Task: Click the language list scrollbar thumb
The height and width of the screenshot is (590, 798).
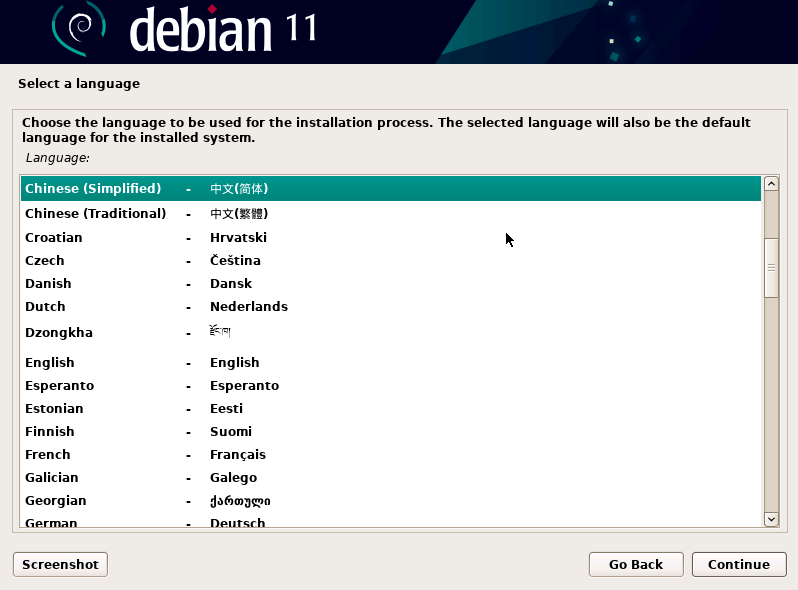Action: (x=772, y=268)
